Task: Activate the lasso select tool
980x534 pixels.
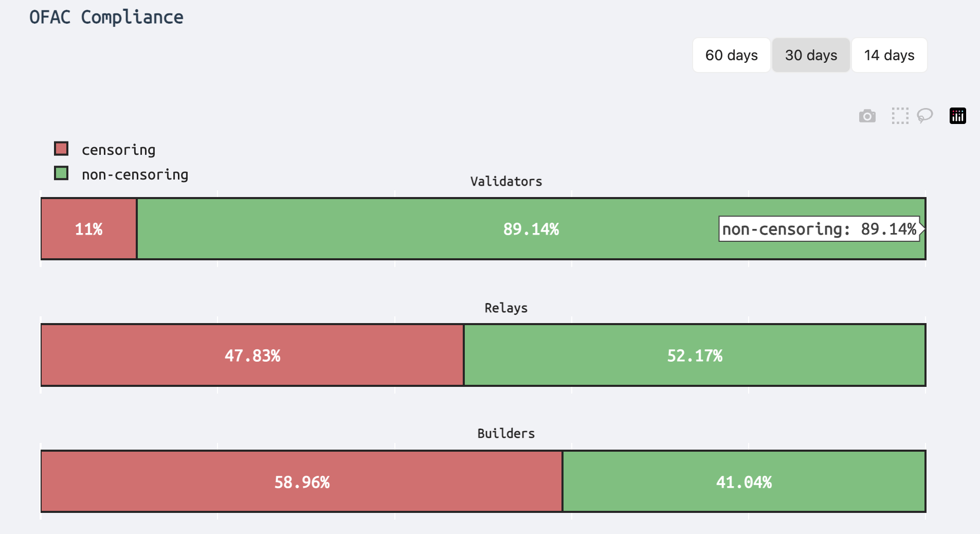Action: tap(925, 116)
